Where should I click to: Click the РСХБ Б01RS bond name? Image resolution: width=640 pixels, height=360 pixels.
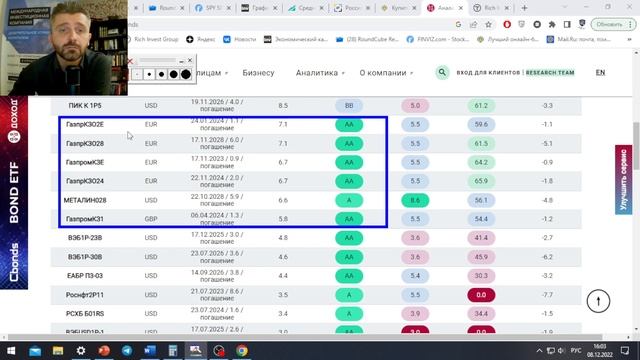(85, 313)
